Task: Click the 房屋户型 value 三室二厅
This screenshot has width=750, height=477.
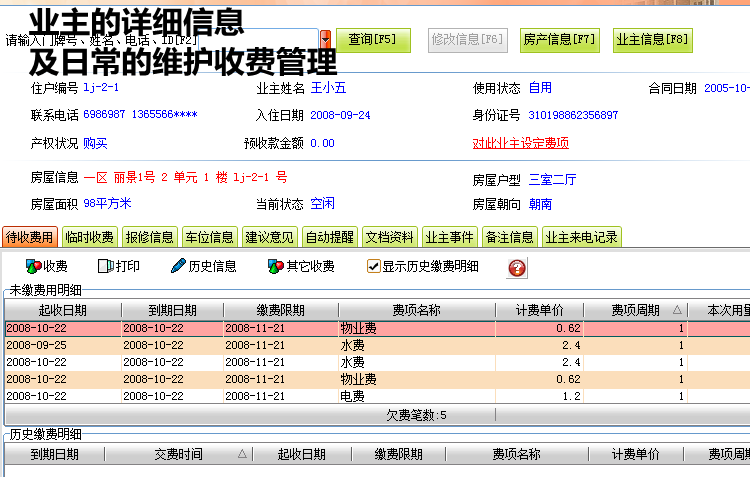Action: coord(552,180)
